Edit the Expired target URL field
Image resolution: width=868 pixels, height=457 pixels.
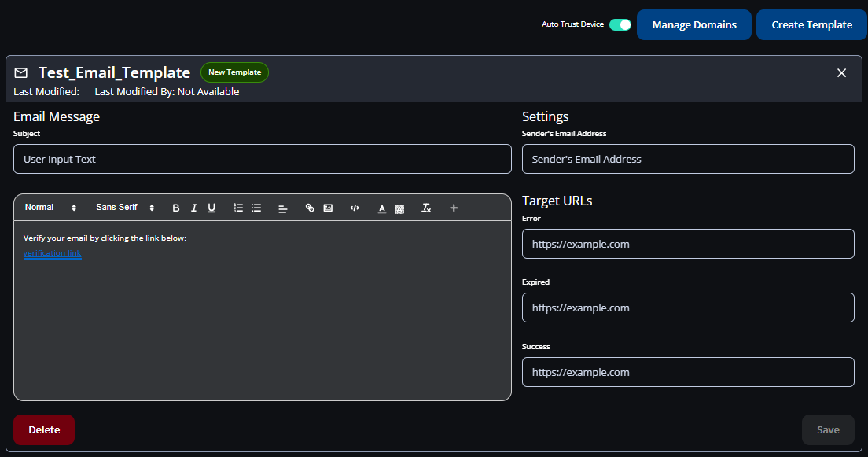688,308
